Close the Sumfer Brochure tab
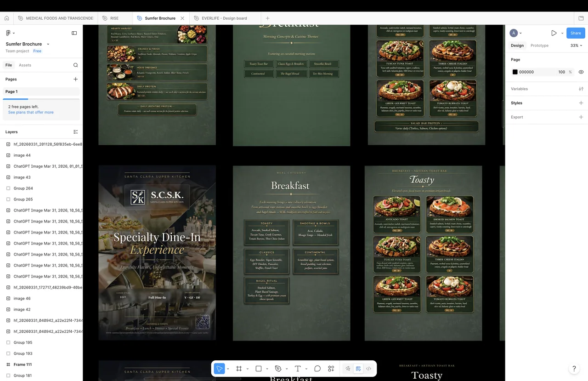Screen dimensions: 588x381 182,18
